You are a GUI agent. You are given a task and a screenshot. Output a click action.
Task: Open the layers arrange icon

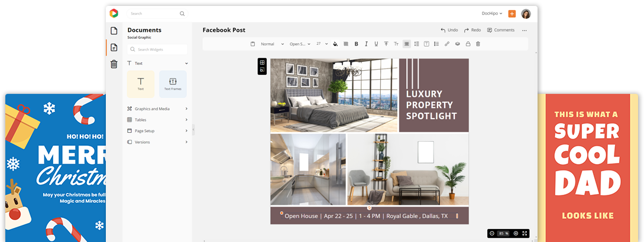pyautogui.click(x=457, y=44)
